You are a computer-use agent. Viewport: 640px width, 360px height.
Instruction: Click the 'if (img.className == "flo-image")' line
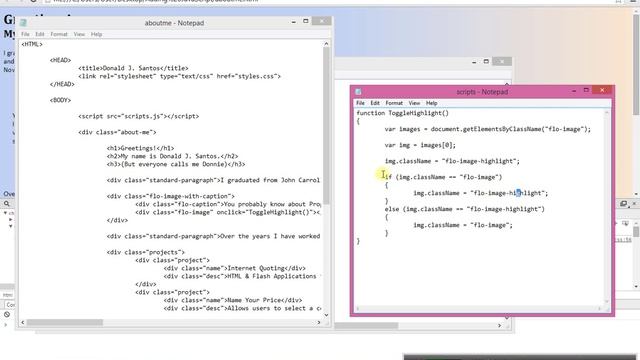click(443, 177)
